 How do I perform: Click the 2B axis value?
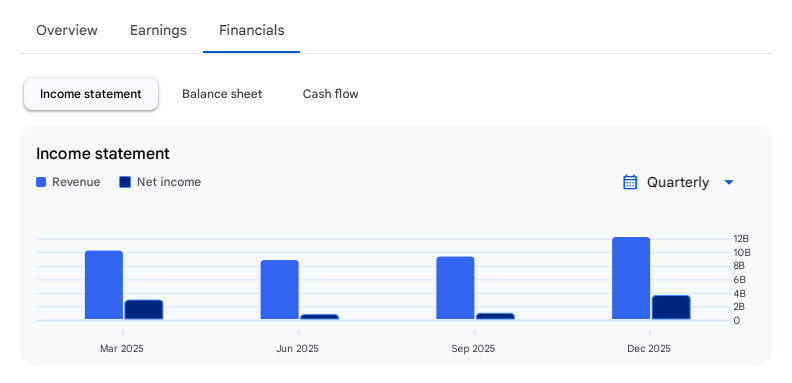(x=739, y=307)
